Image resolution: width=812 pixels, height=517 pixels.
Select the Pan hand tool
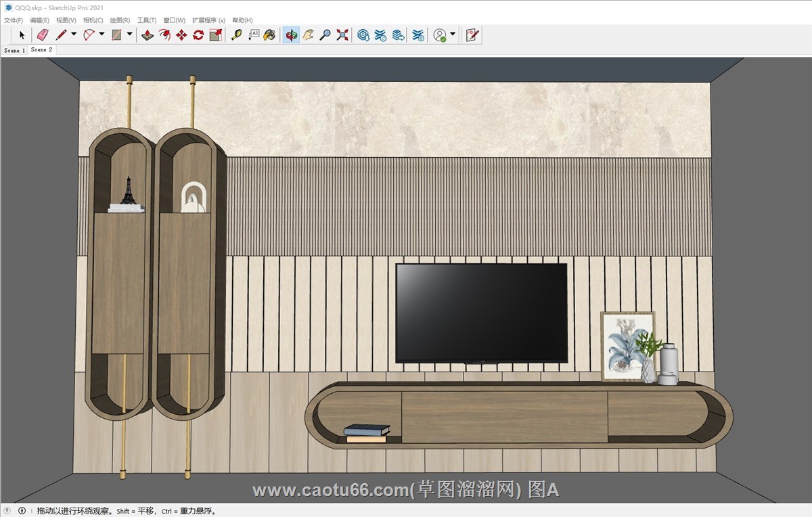pyautogui.click(x=308, y=35)
